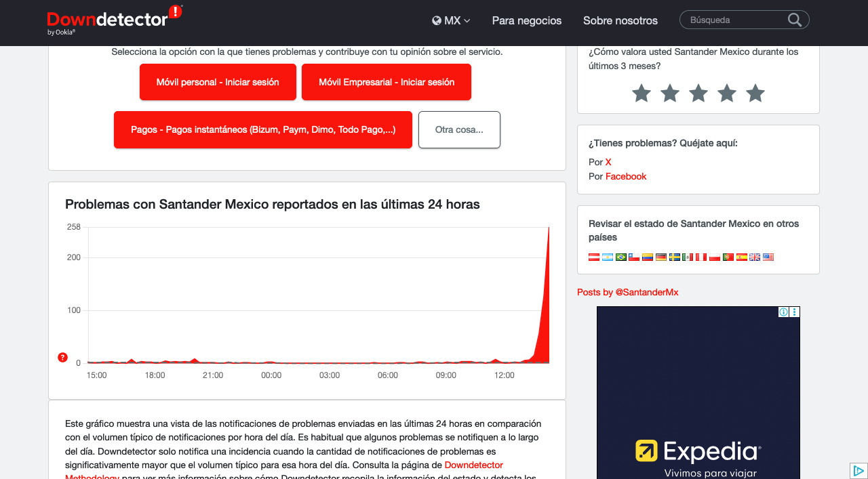Click the 09:00 time axis label
This screenshot has width=868, height=479.
(x=446, y=375)
